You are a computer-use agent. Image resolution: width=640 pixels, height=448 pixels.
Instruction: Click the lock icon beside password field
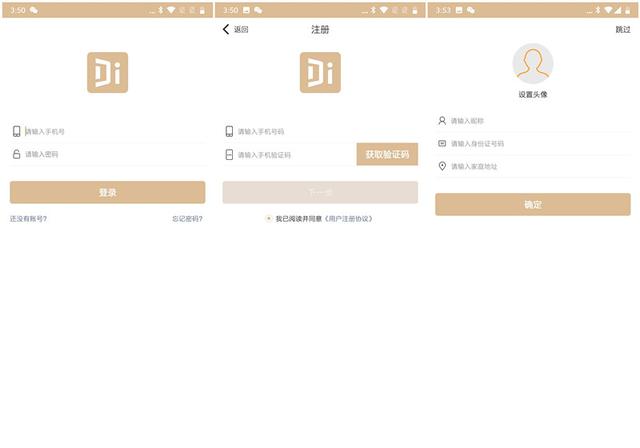point(16,154)
